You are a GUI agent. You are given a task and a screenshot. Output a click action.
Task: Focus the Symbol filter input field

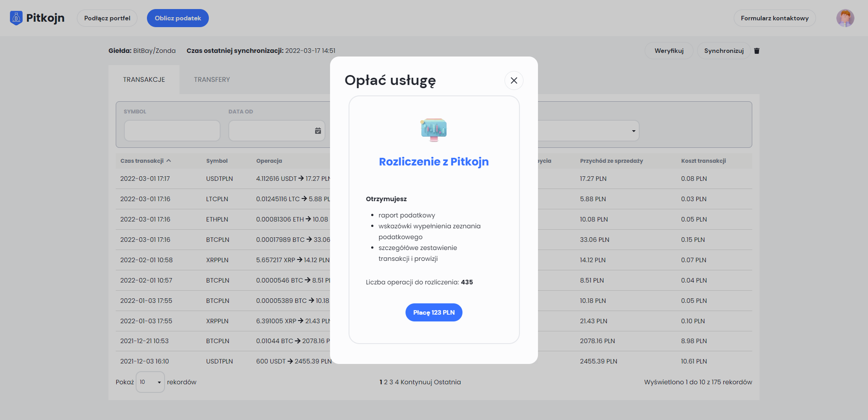point(172,131)
